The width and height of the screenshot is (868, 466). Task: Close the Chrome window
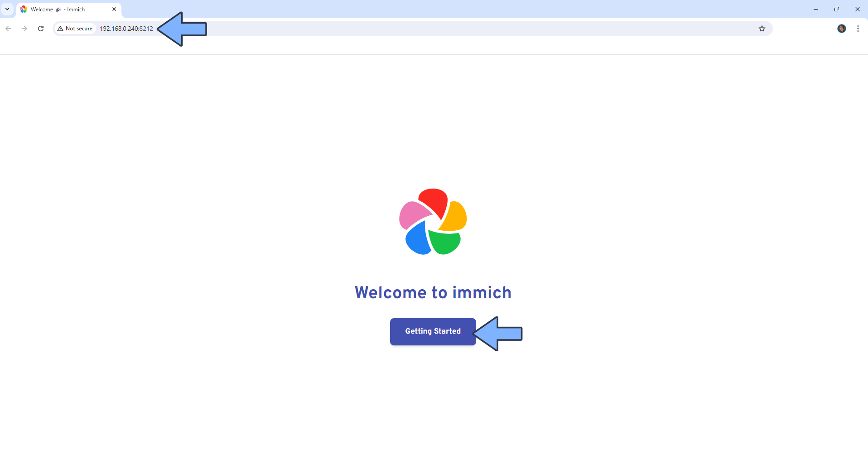[858, 9]
